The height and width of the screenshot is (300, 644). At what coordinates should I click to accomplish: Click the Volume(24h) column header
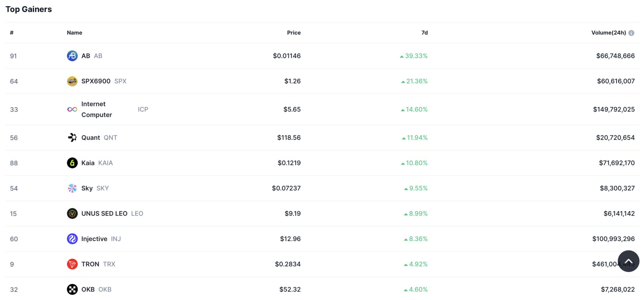click(608, 33)
